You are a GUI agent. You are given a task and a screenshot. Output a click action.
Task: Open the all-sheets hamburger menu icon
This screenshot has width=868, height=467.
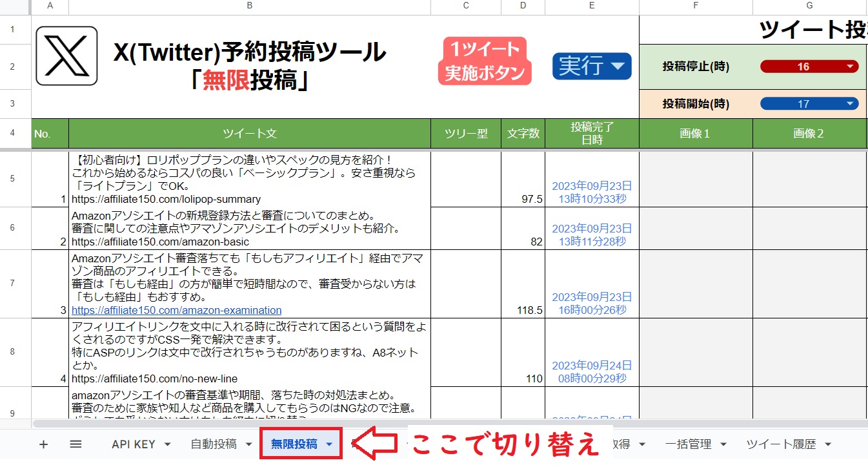pos(76,444)
